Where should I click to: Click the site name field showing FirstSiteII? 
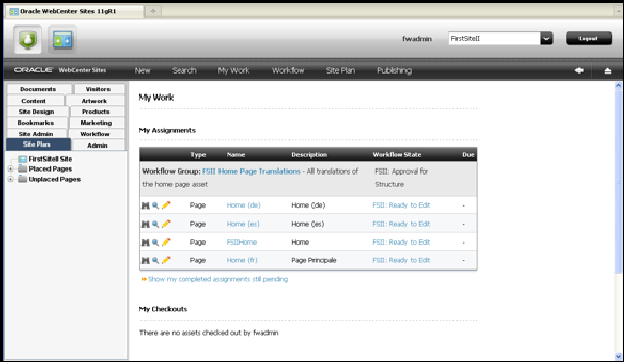coord(494,39)
